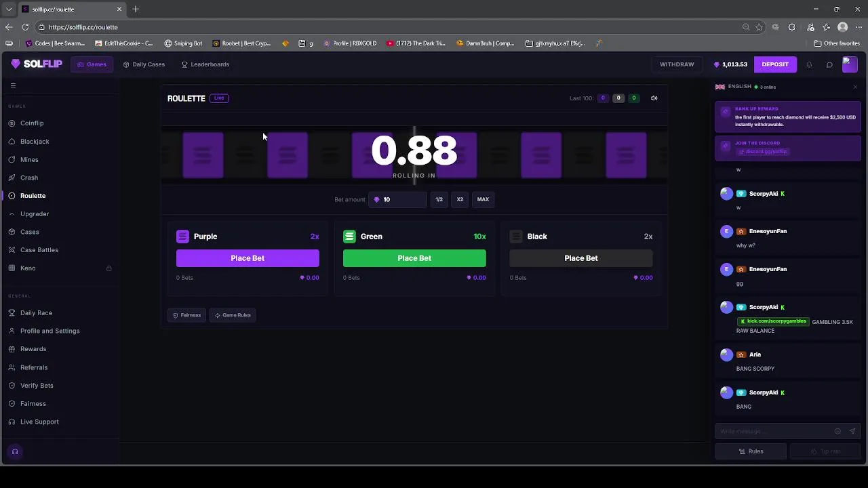Click the Bet amount input field
The width and height of the screenshot is (868, 488).
(x=397, y=199)
